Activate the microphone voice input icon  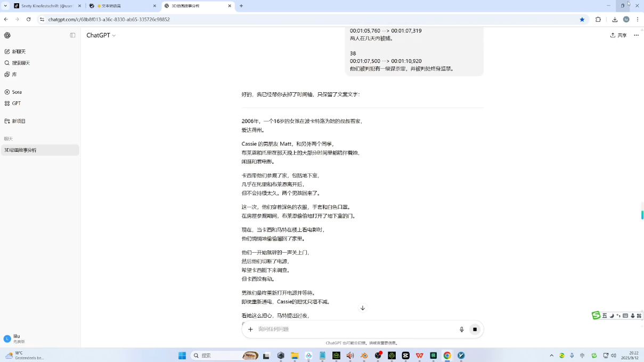(461, 329)
